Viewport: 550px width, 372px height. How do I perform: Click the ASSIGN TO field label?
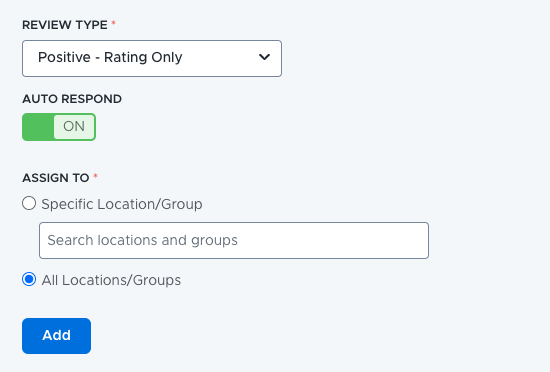pos(55,178)
